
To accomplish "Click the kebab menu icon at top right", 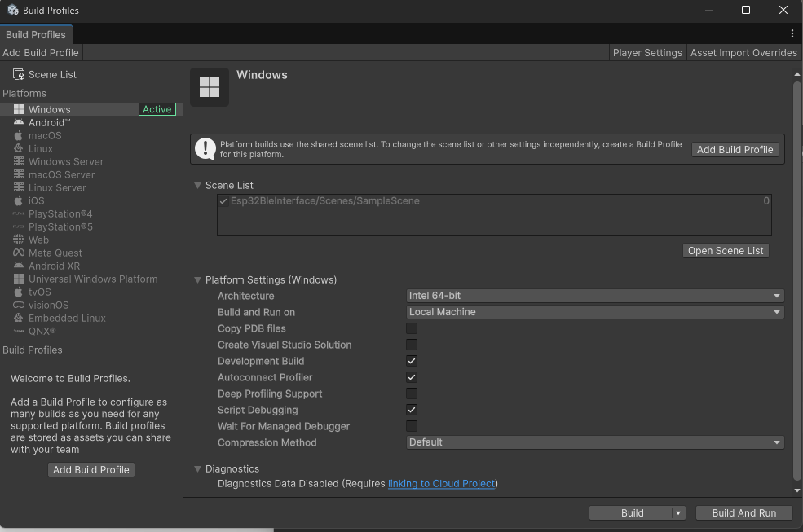I will [792, 34].
